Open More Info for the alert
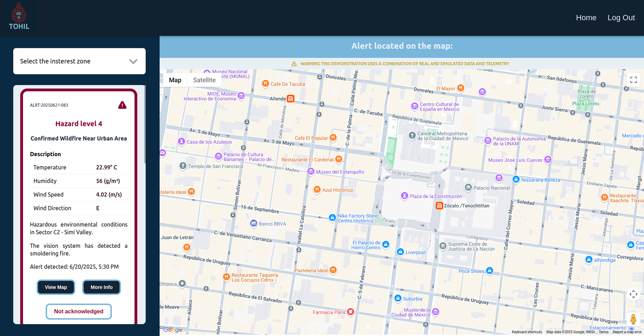The height and width of the screenshot is (336, 644). pos(101,287)
